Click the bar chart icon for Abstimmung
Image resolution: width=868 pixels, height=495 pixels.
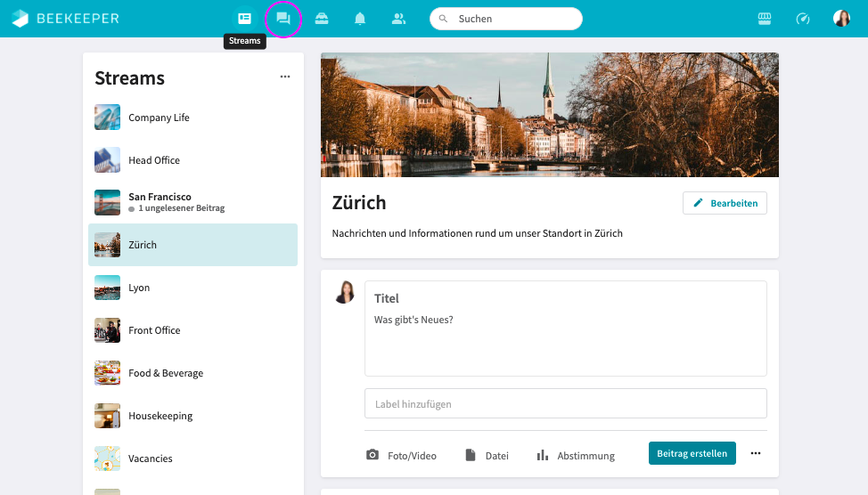543,455
